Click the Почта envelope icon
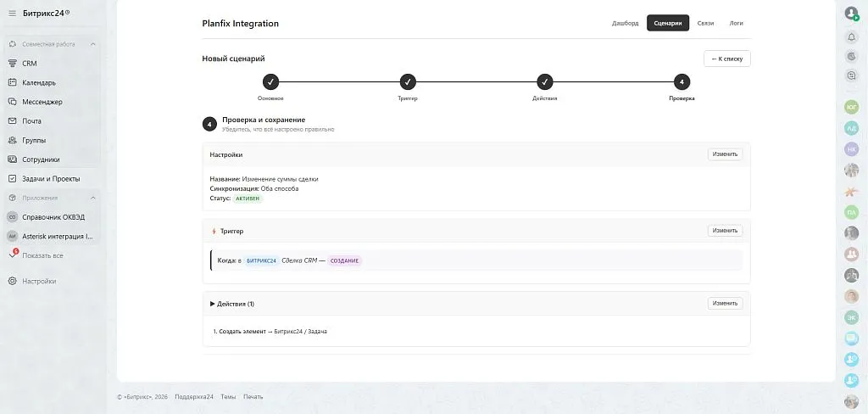 click(x=12, y=120)
